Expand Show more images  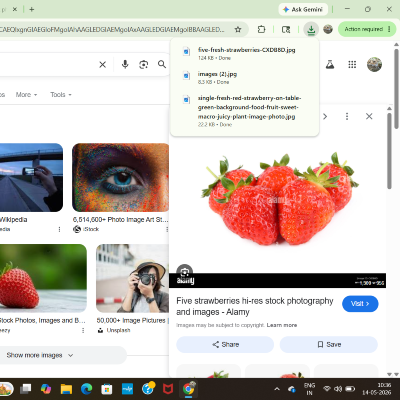click(40, 355)
